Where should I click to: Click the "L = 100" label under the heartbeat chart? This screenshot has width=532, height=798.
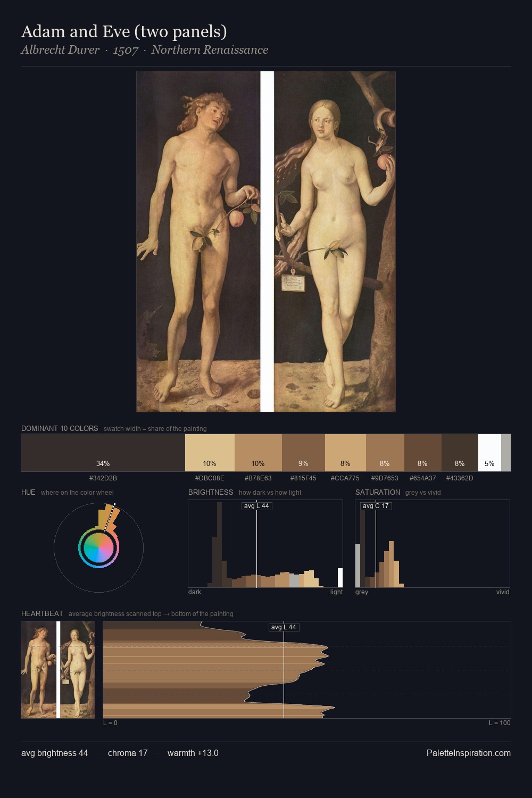point(500,722)
